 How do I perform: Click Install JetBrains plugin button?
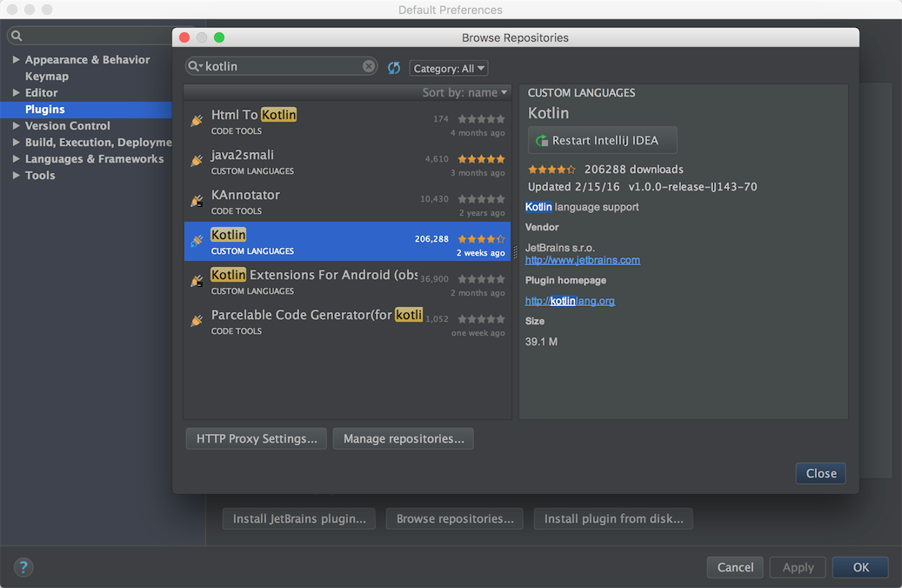pos(299,519)
